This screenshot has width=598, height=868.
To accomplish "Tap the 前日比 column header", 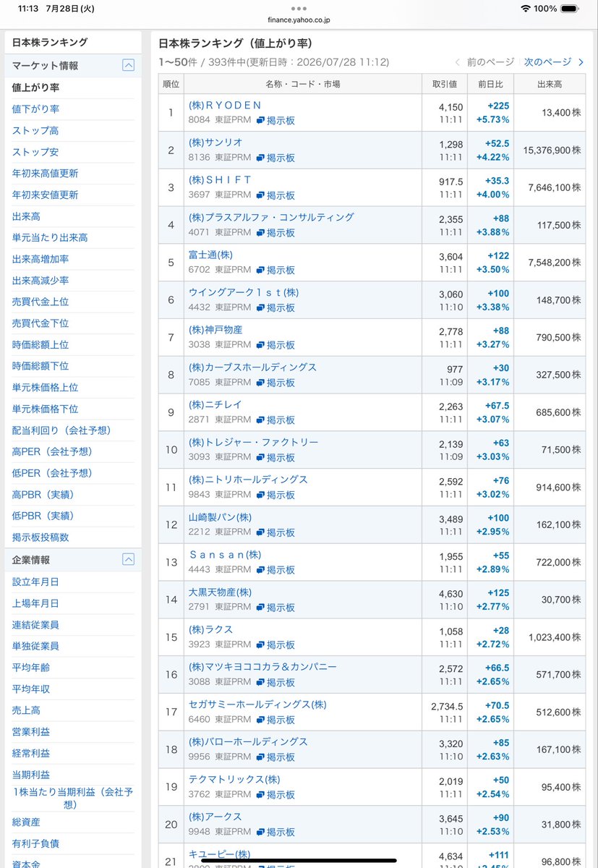I will tap(490, 84).
